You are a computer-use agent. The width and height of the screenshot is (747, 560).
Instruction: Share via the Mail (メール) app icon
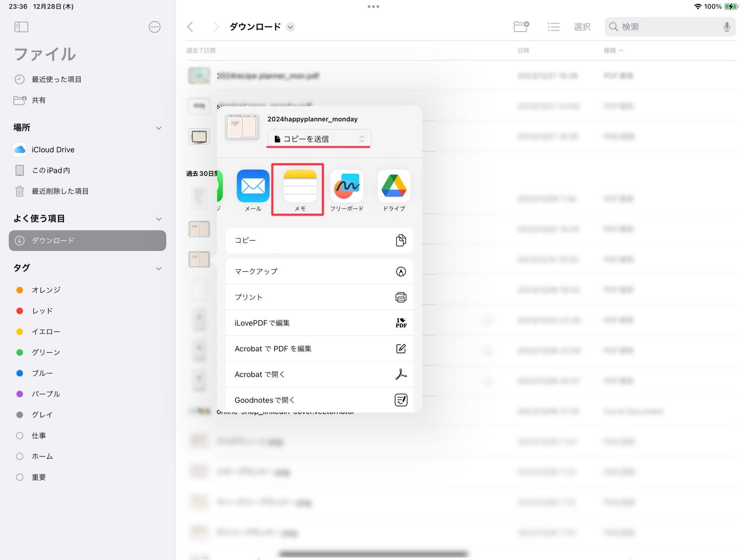(253, 186)
